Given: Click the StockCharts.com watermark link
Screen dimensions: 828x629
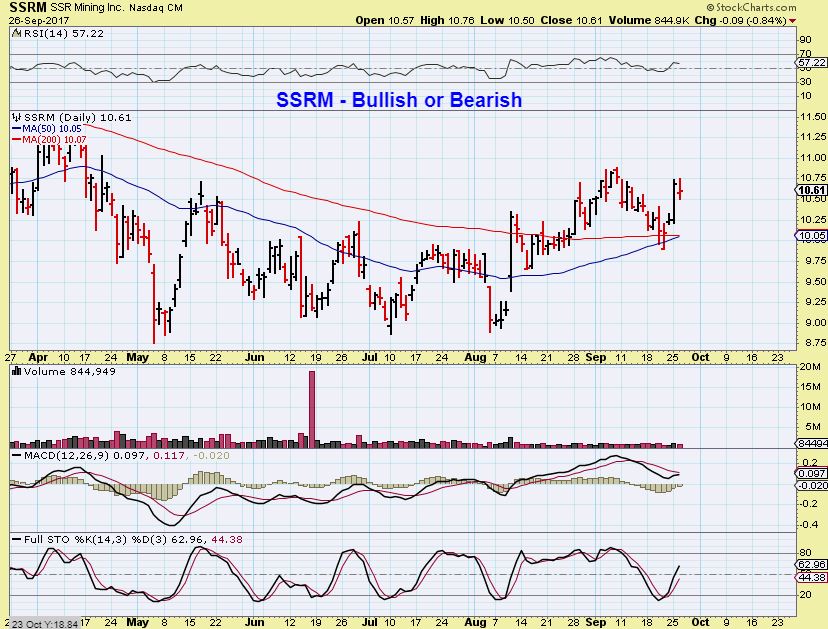Looking at the screenshot, I should (x=751, y=7).
